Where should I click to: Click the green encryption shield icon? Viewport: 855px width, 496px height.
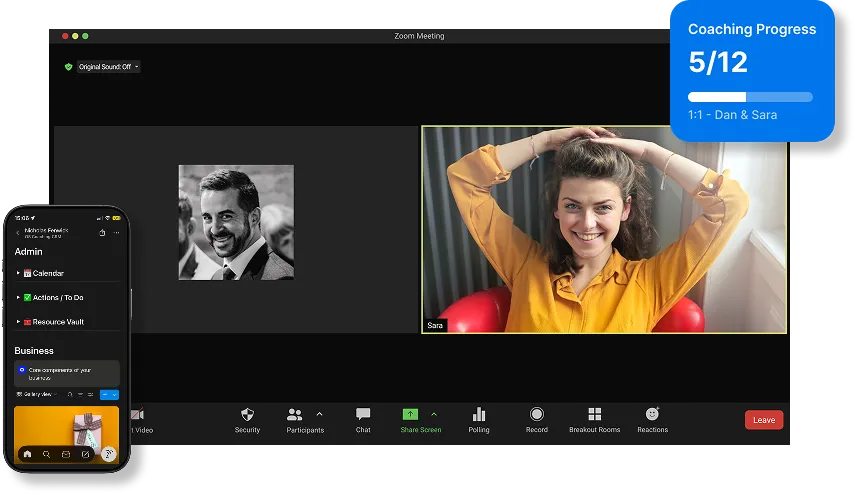pos(69,67)
